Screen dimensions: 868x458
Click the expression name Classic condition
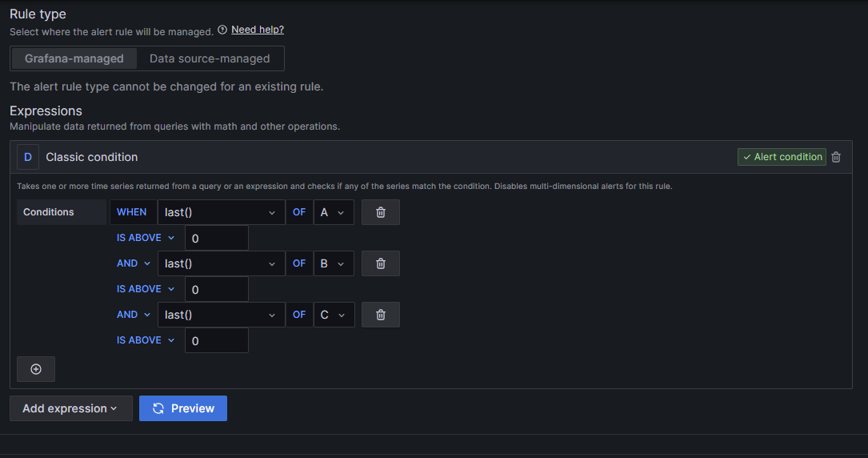[x=92, y=157]
